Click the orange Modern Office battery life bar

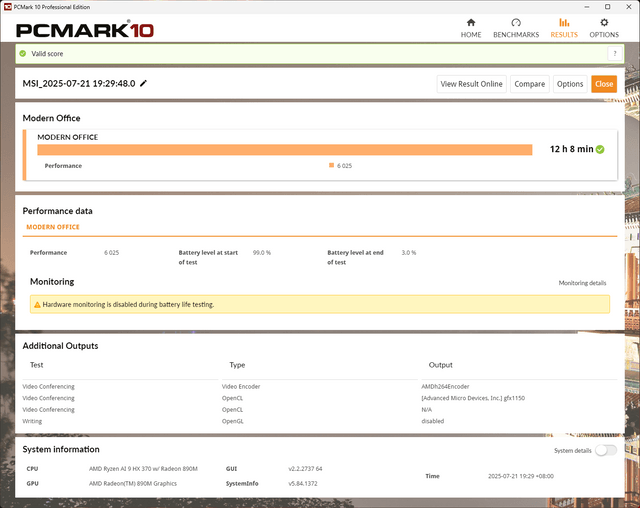click(284, 150)
